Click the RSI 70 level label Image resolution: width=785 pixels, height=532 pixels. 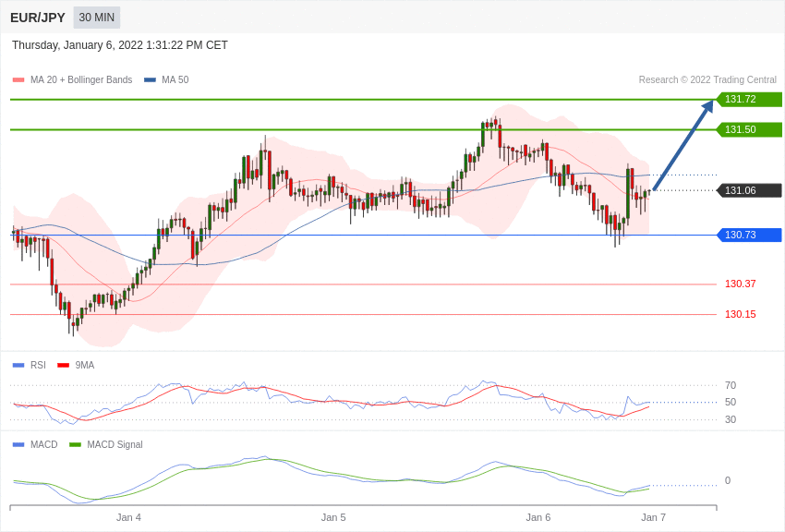[731, 385]
